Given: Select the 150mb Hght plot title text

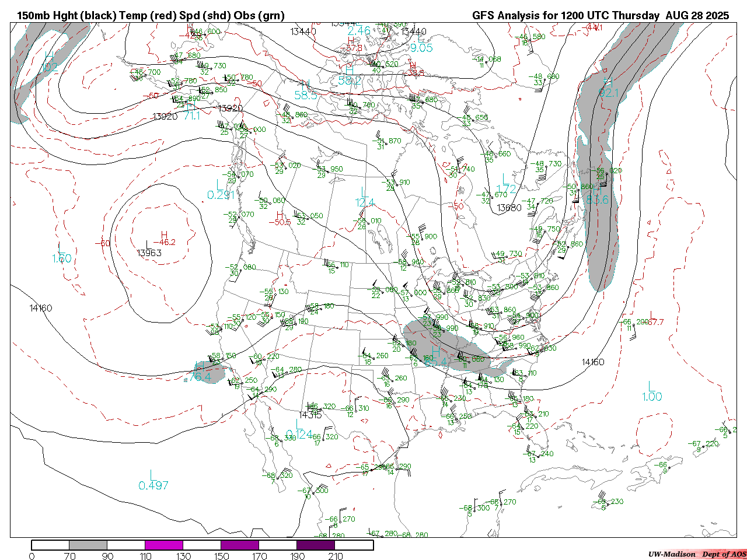Looking at the screenshot, I should 151,16.
